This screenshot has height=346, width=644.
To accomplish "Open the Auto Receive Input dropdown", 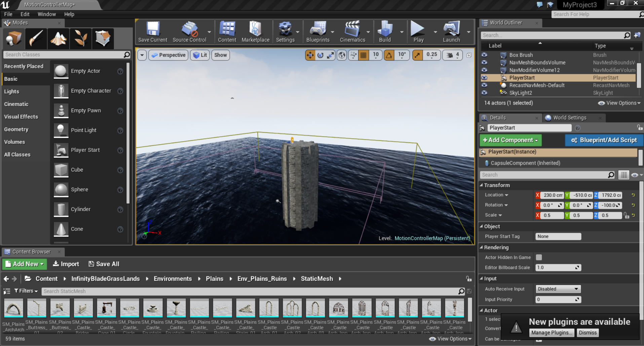I will click(x=558, y=289).
